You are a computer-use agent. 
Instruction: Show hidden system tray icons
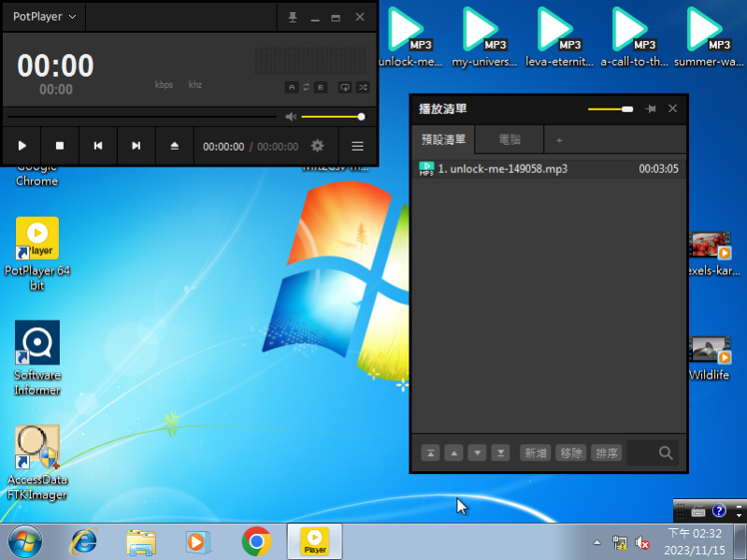point(596,542)
